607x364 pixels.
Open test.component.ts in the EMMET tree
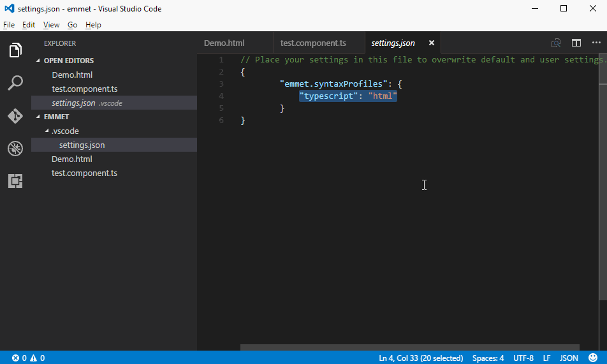point(84,173)
